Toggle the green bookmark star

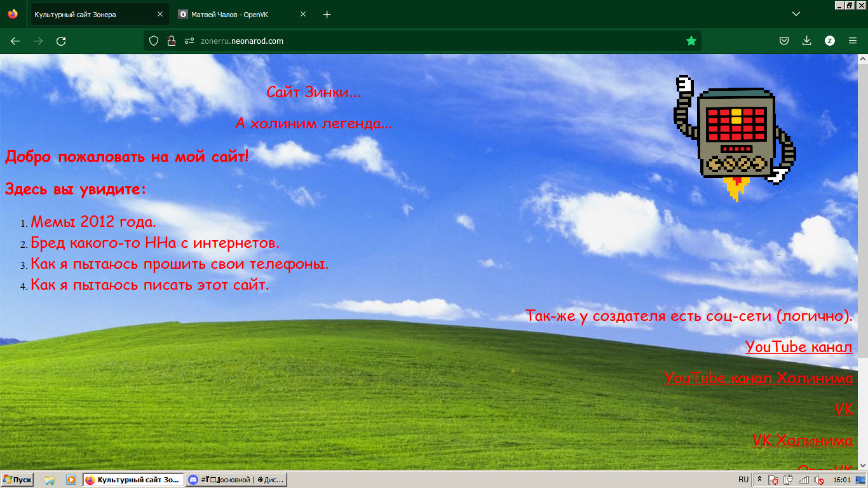point(691,41)
